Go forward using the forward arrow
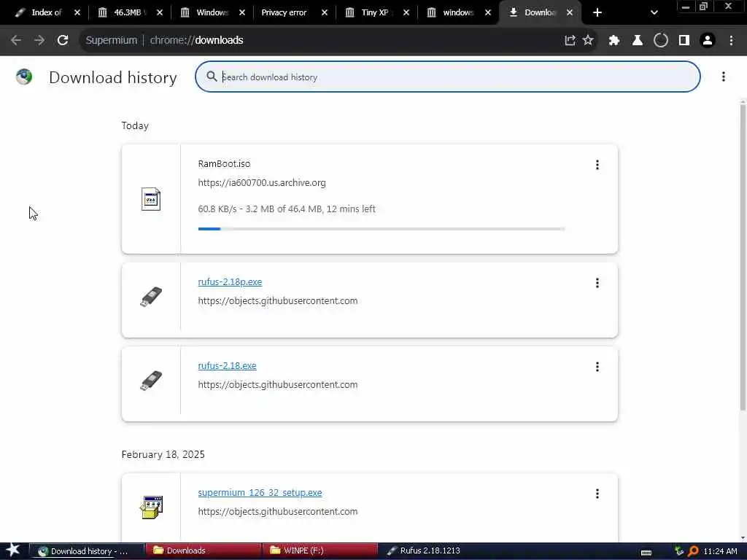Screen dimensions: 747x560 (39, 41)
